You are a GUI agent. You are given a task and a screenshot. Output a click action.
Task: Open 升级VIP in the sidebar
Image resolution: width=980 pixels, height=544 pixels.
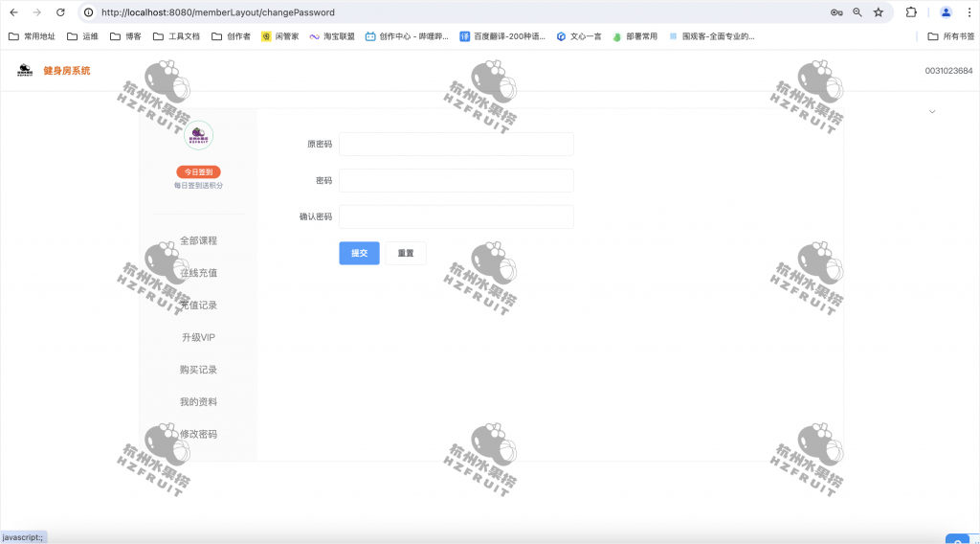tap(199, 337)
